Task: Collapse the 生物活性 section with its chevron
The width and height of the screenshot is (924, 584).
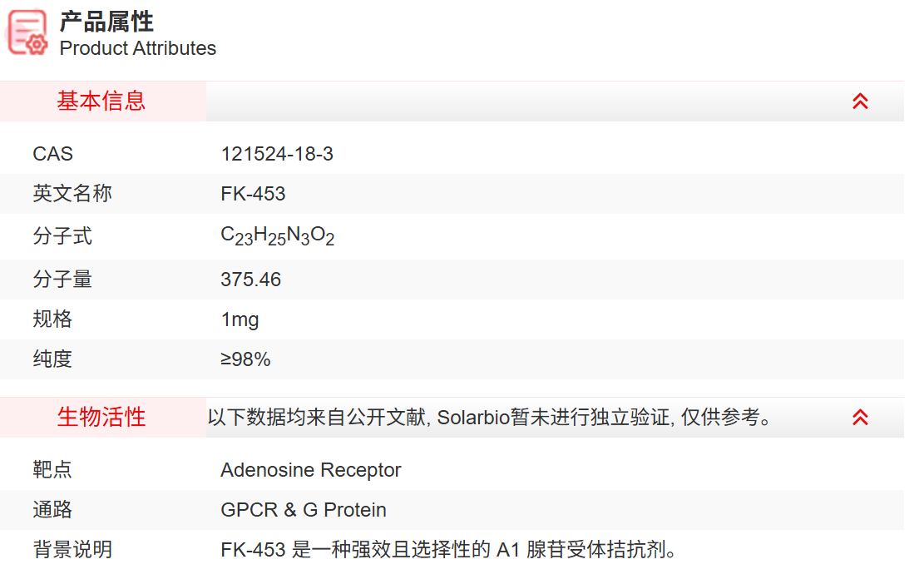Action: (x=860, y=418)
